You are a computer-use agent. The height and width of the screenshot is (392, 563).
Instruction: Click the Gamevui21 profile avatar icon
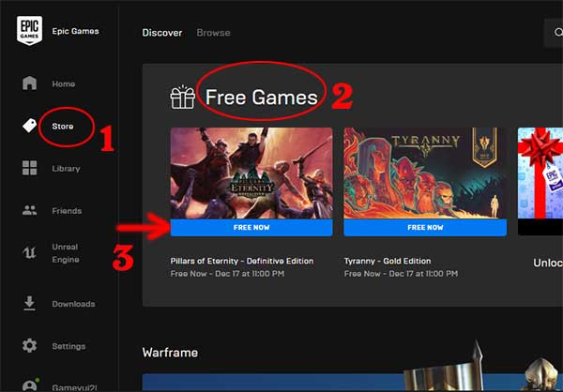tap(30, 384)
